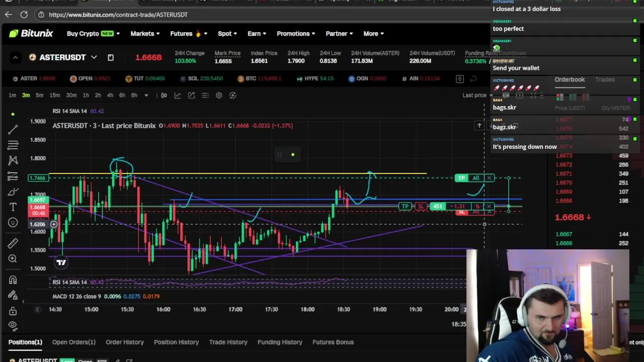This screenshot has width=644, height=362.
Task: Select the ASTER ticker in the favorites bar
Action: [x=34, y=78]
